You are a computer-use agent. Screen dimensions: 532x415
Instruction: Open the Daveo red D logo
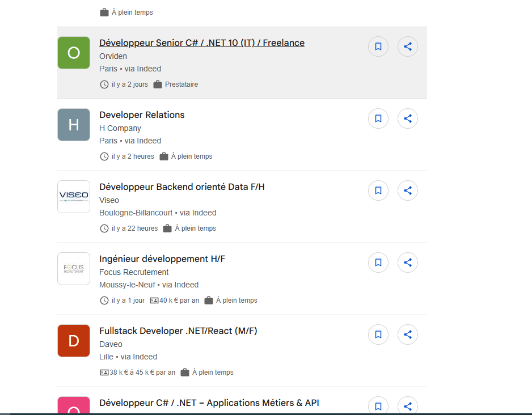pos(74,341)
